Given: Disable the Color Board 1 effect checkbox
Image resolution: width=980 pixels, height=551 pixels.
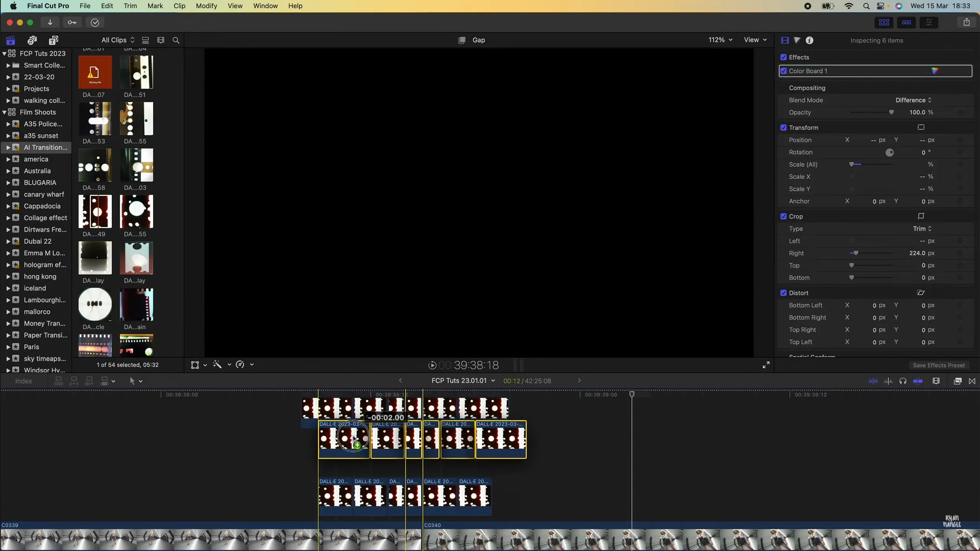Looking at the screenshot, I should point(784,71).
